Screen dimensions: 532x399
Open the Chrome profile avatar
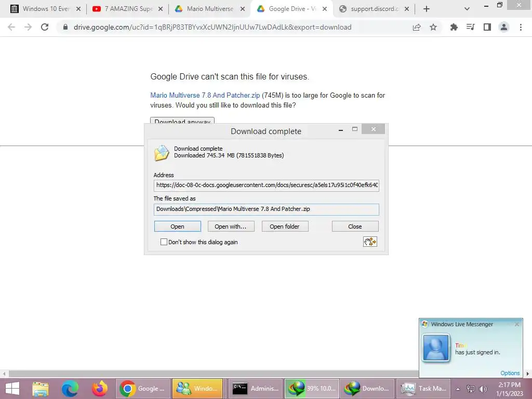coord(504,27)
